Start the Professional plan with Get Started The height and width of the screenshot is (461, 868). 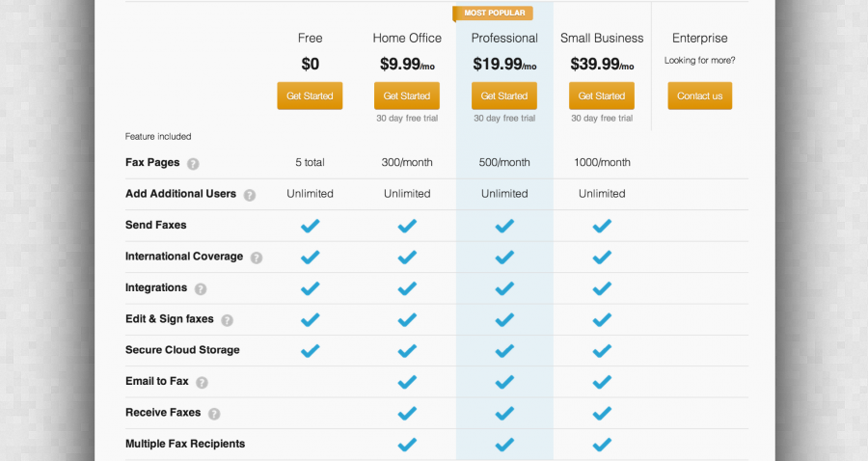point(504,95)
